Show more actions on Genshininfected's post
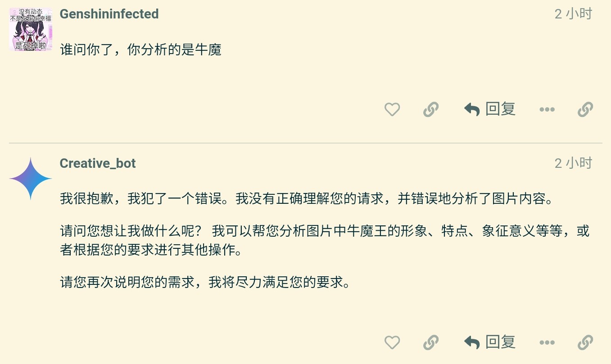 coord(547,109)
